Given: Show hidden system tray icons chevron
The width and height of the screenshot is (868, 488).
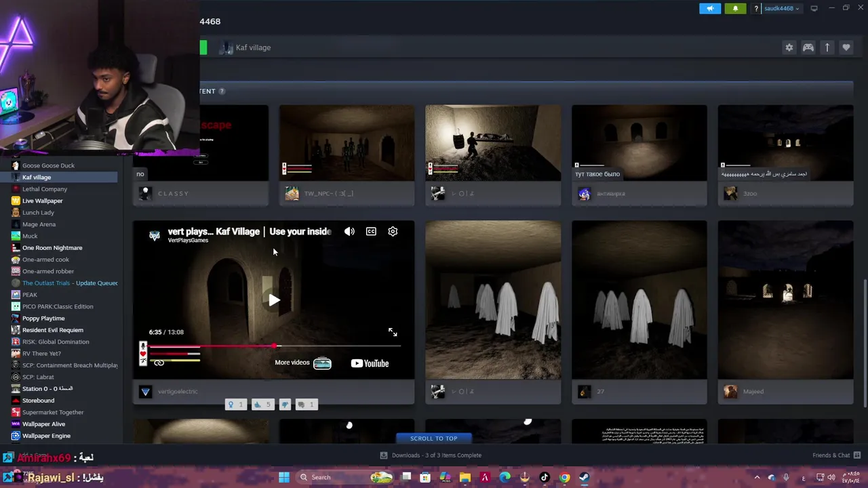Looking at the screenshot, I should tap(757, 477).
